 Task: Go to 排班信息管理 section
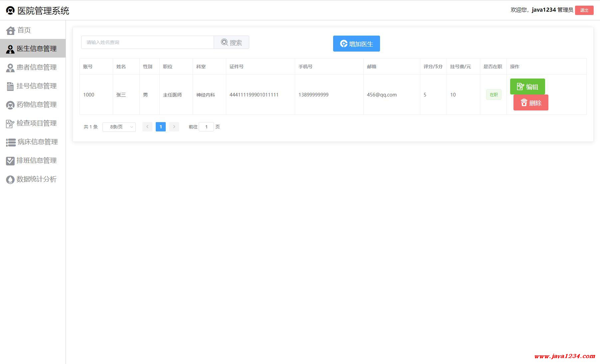click(x=33, y=160)
